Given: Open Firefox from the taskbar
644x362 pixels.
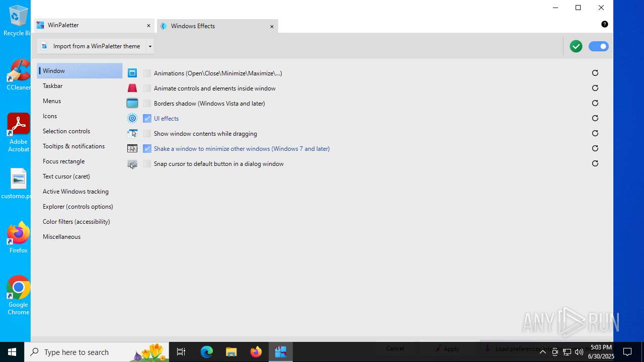Looking at the screenshot, I should pos(256,352).
